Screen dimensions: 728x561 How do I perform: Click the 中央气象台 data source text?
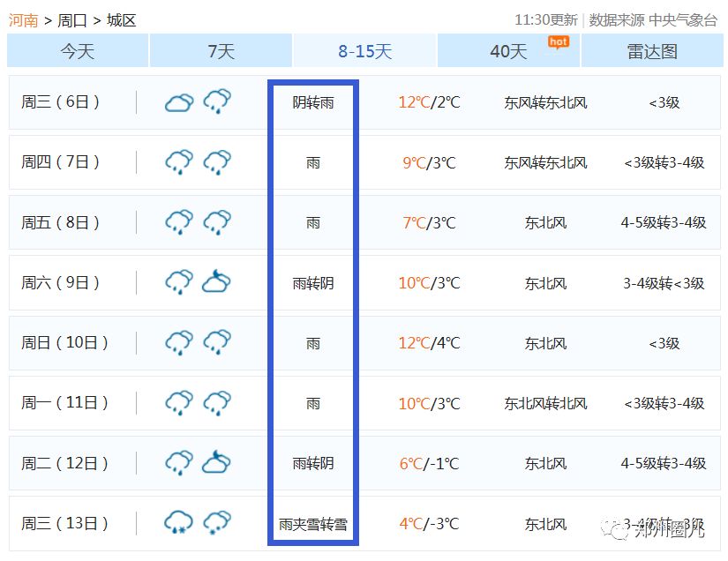pos(683,20)
